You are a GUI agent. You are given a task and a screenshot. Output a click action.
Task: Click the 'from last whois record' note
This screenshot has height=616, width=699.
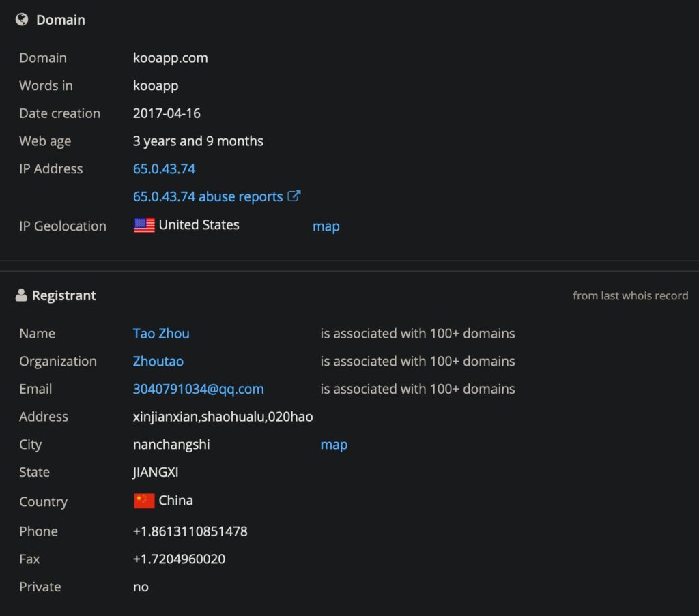[x=630, y=296]
